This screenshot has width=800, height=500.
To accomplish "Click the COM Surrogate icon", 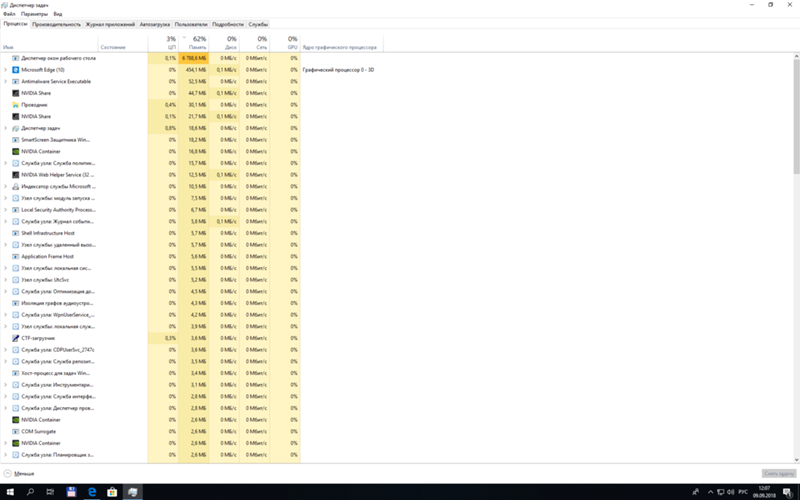I will pos(15,432).
